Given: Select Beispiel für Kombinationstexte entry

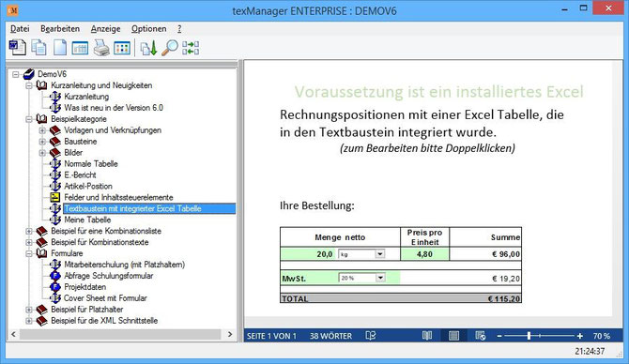Looking at the screenshot, I should 100,242.
